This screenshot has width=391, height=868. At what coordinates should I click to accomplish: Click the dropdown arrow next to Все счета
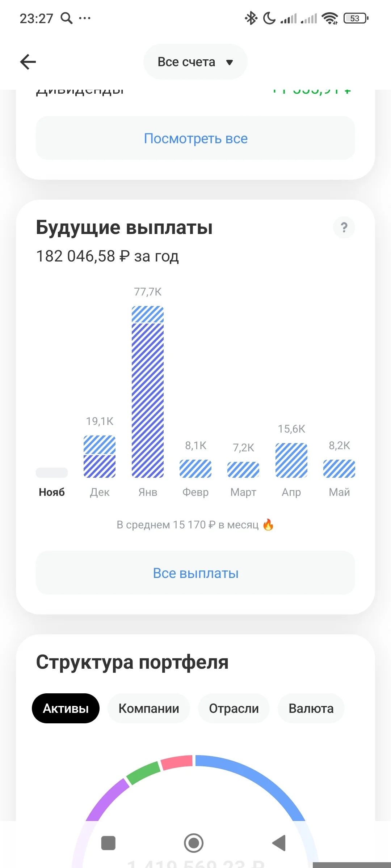(x=229, y=62)
